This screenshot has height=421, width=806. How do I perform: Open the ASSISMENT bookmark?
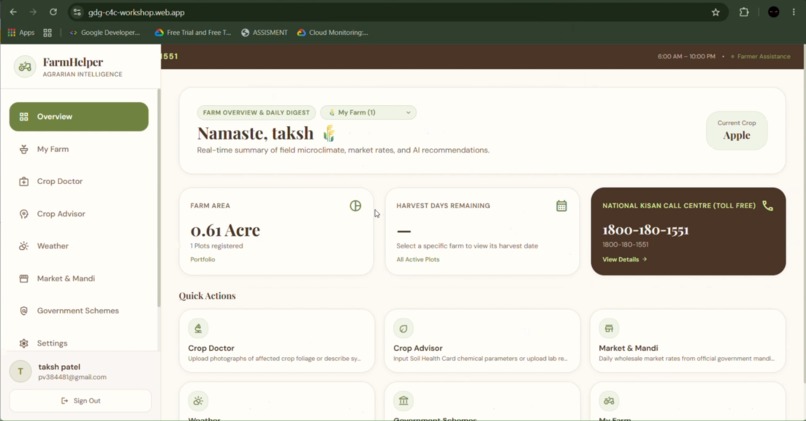click(x=264, y=32)
